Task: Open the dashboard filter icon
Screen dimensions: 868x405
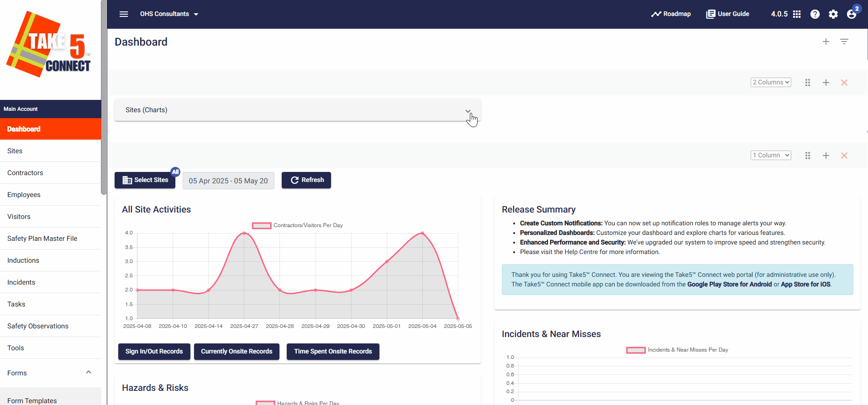Action: (x=844, y=42)
